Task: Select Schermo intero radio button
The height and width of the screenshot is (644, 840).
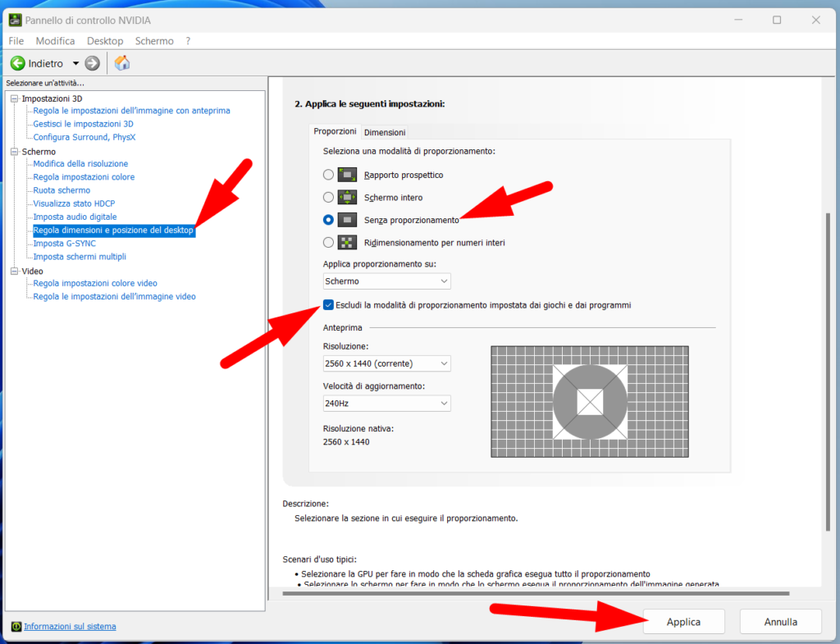Action: pyautogui.click(x=328, y=197)
